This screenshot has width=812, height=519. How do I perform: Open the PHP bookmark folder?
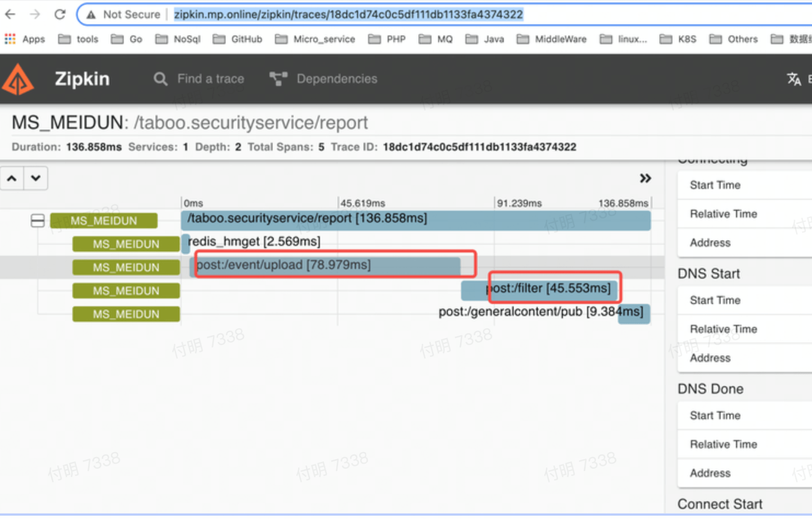click(x=387, y=39)
